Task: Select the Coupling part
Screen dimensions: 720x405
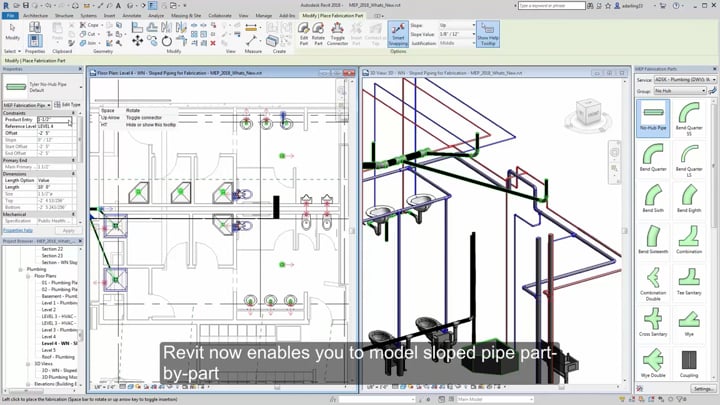Action: tap(689, 363)
